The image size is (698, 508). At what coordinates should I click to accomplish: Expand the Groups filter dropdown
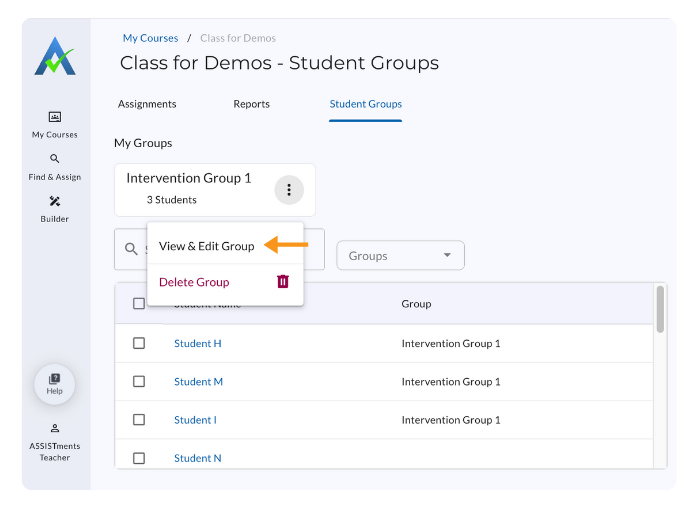click(x=400, y=256)
